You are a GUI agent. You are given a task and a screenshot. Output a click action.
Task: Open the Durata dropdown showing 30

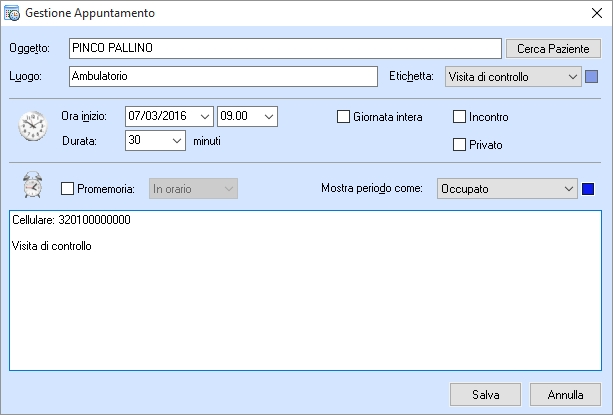point(155,141)
